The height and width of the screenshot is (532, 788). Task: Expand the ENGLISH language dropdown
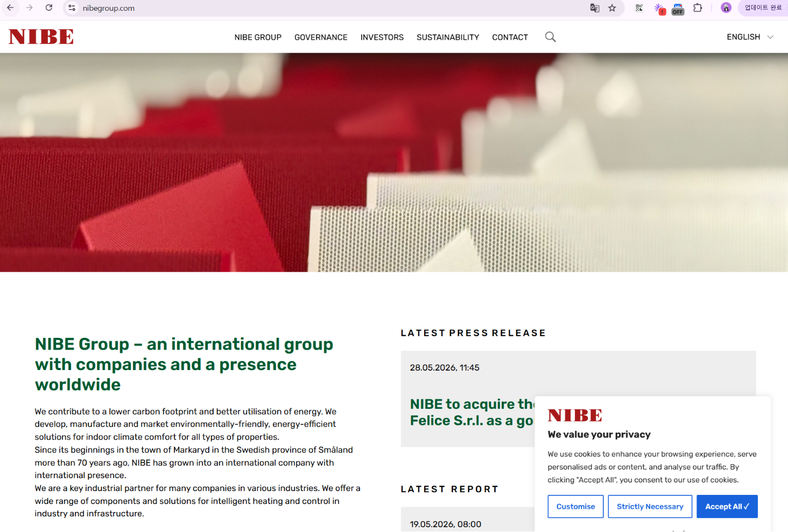click(750, 37)
